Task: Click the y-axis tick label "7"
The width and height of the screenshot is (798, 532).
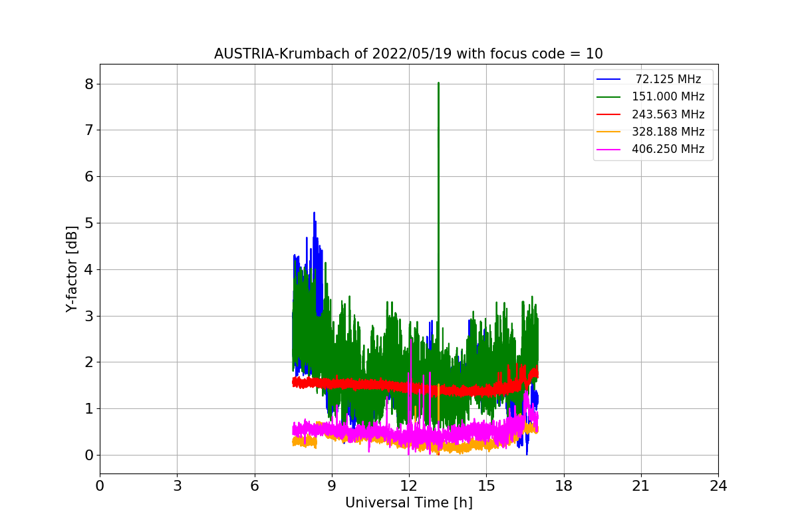Action: click(88, 130)
